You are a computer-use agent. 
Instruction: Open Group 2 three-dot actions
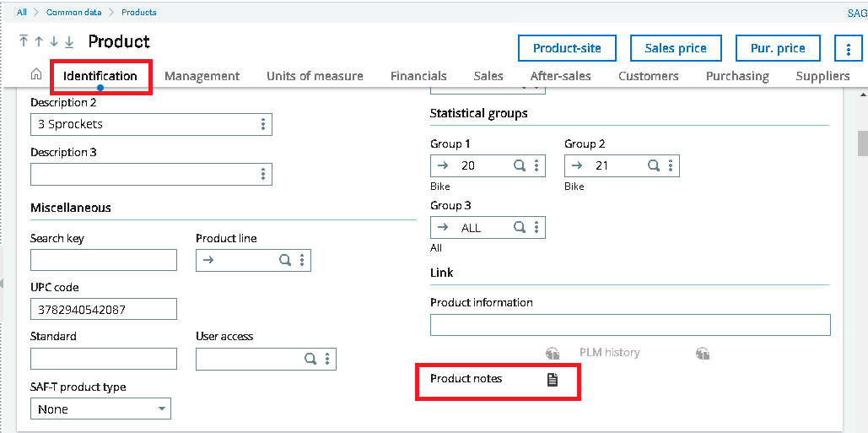[x=671, y=165]
